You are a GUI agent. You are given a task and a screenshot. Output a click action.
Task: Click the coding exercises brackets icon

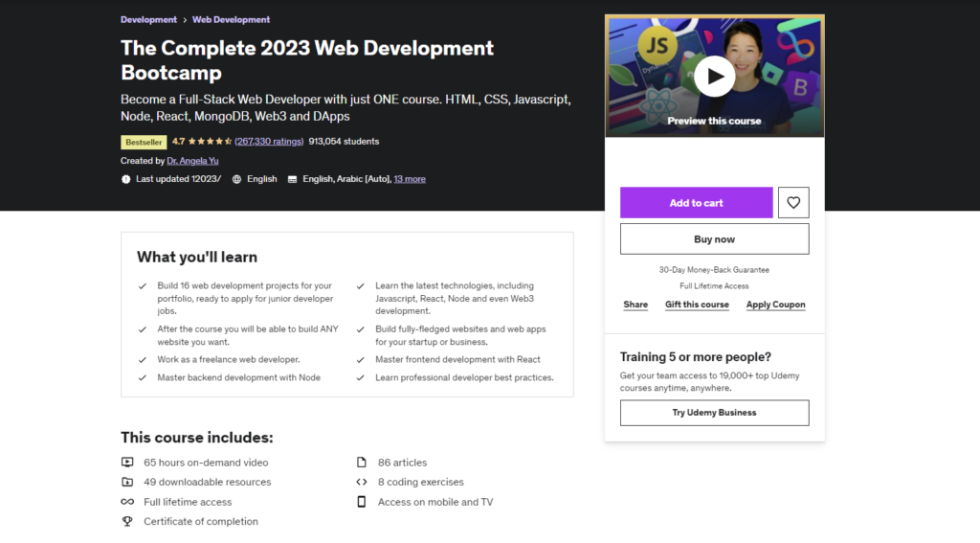coord(361,482)
